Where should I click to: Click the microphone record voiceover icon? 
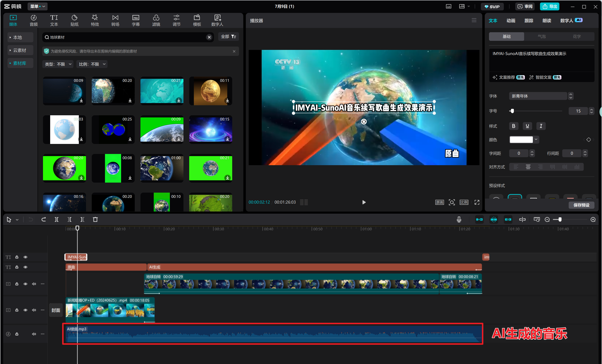pyautogui.click(x=459, y=220)
